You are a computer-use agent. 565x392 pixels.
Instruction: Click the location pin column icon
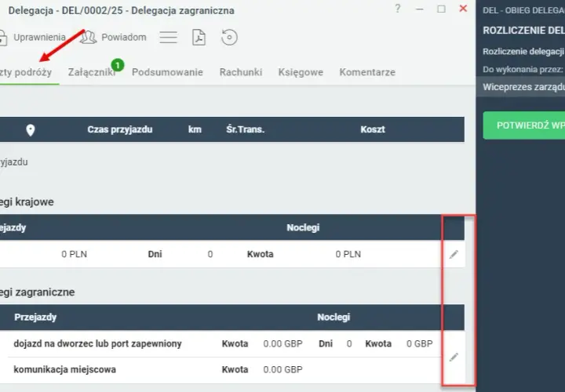(31, 130)
